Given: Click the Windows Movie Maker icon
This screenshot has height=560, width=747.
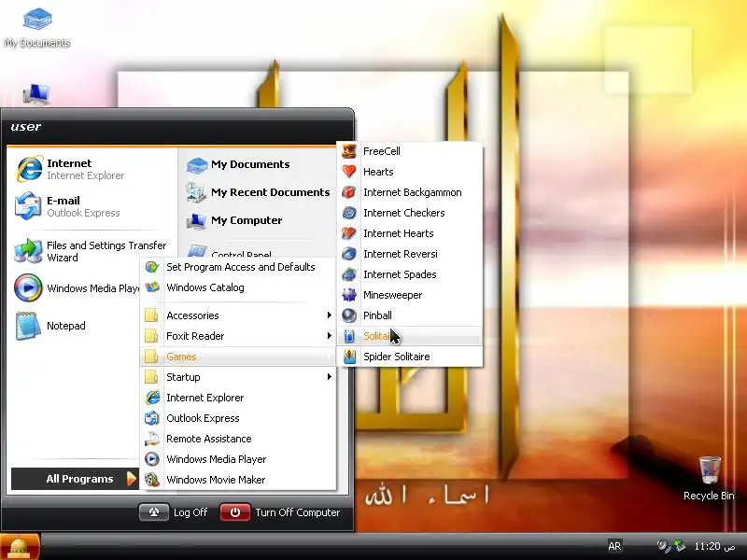Looking at the screenshot, I should (x=152, y=479).
